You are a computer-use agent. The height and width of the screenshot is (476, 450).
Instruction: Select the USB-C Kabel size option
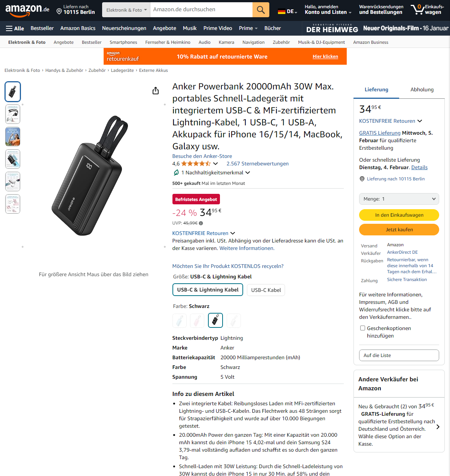266,290
